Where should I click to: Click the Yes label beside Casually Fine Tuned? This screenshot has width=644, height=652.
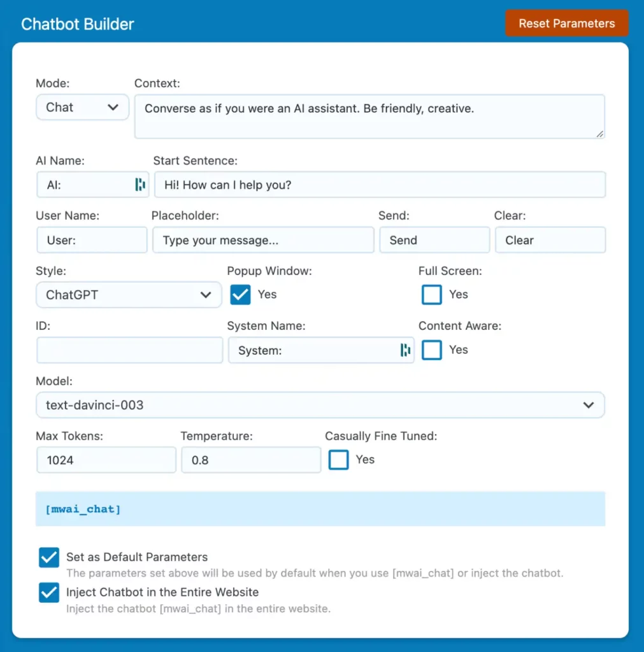point(365,460)
